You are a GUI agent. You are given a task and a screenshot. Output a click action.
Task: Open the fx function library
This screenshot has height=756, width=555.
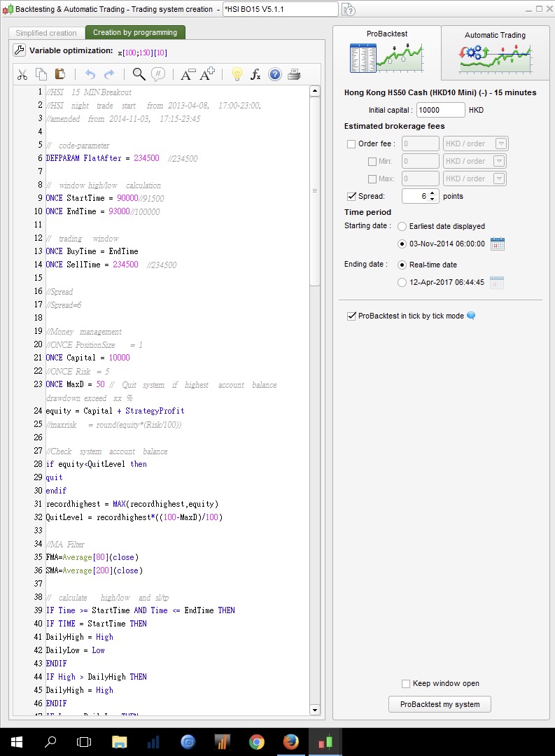tap(255, 74)
